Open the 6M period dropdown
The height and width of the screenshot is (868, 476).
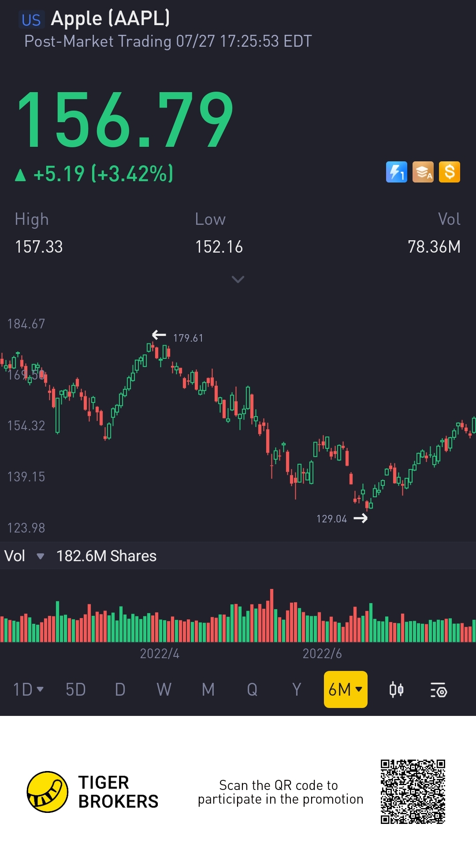pos(346,689)
